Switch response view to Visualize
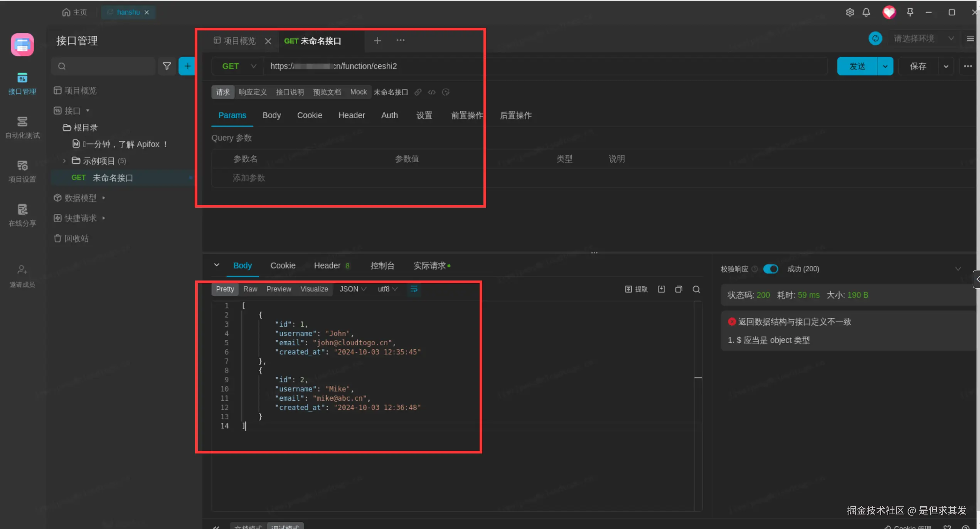This screenshot has width=980, height=529. (314, 289)
